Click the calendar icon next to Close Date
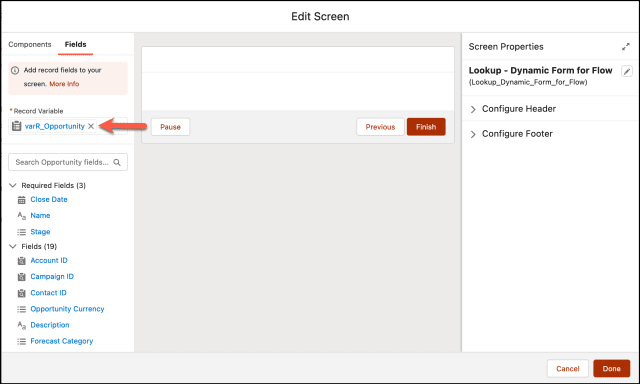640x384 pixels. tap(22, 200)
